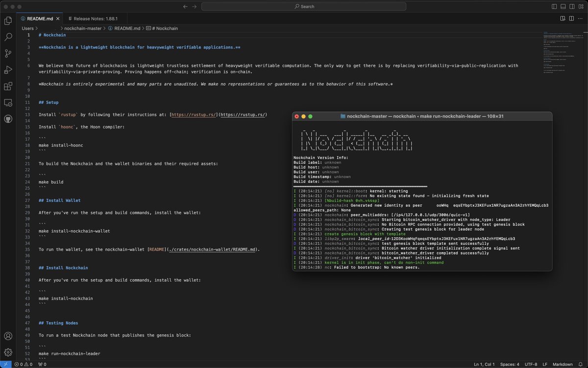
Task: Click line number 13 in the gutter
Action: point(28,115)
